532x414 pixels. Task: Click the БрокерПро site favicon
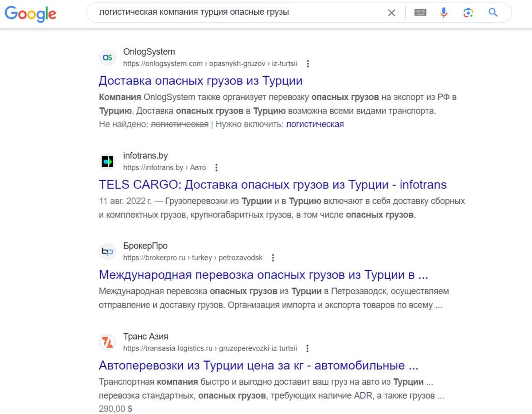click(x=107, y=251)
